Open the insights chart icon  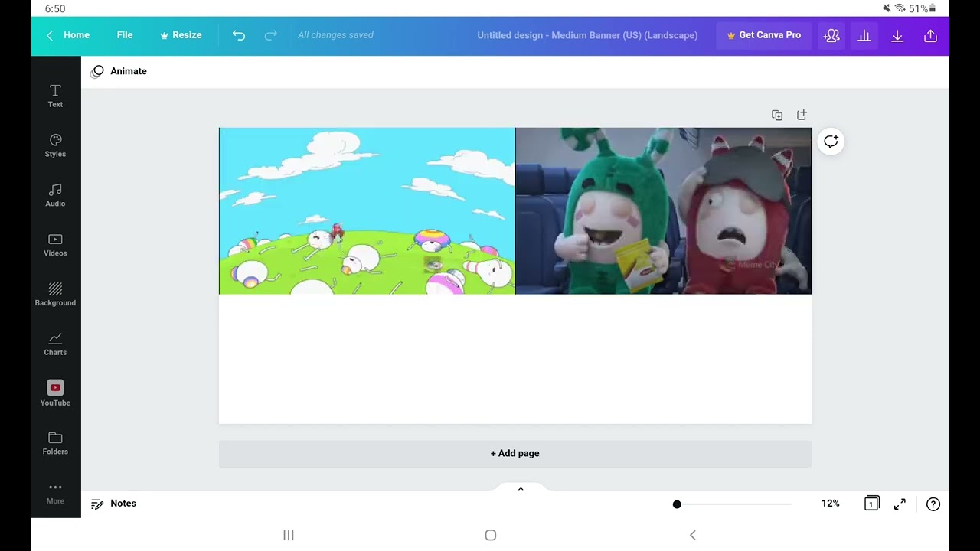[864, 35]
